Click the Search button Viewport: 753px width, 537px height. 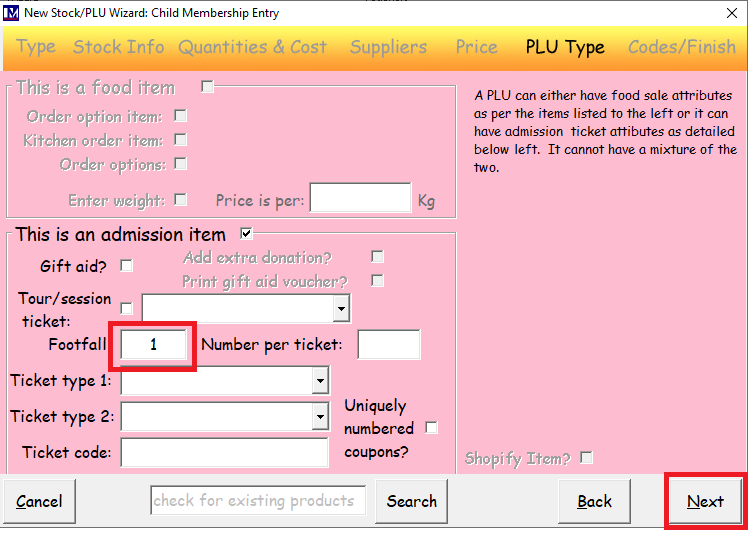tap(412, 501)
